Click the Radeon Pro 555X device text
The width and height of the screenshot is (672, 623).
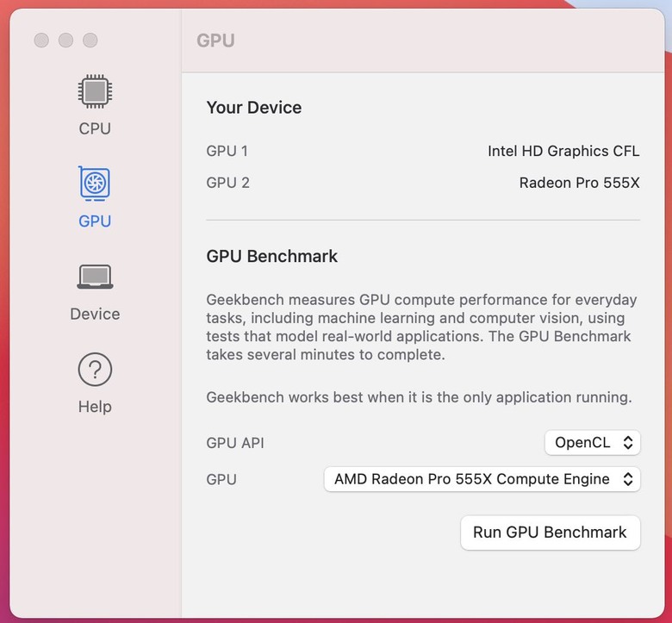click(x=579, y=183)
